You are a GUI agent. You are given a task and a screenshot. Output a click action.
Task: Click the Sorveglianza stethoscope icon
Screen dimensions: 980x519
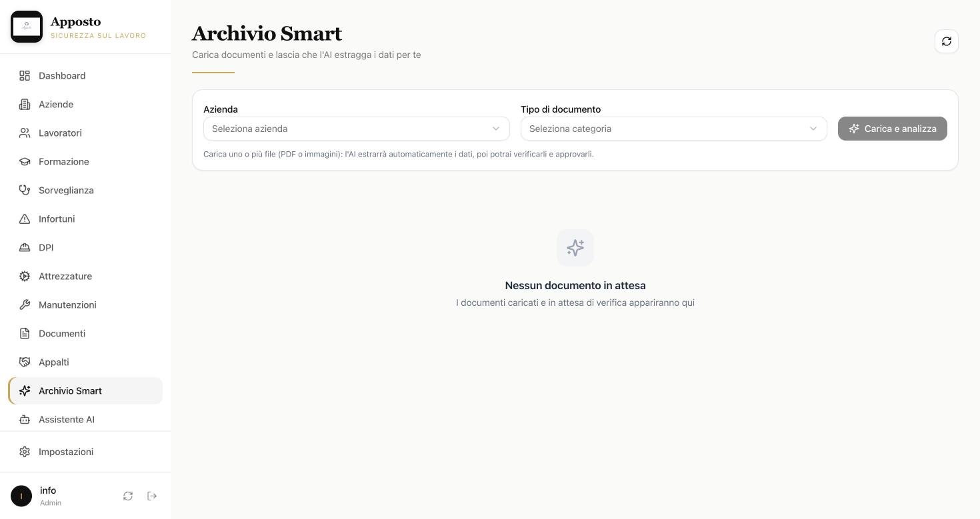(25, 191)
